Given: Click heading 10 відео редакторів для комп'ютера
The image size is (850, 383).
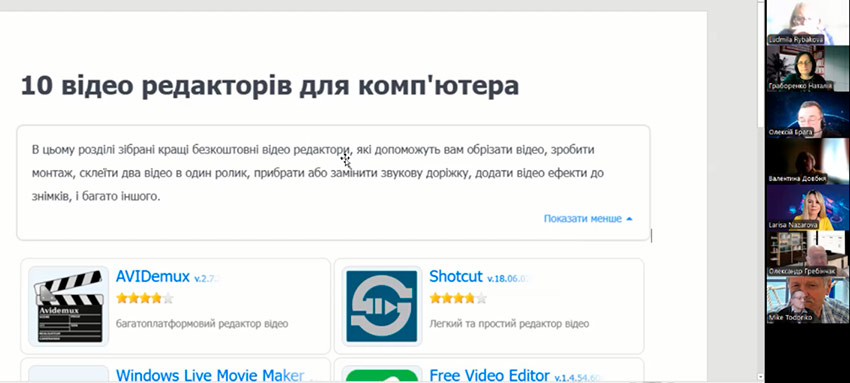Looking at the screenshot, I should 269,86.
